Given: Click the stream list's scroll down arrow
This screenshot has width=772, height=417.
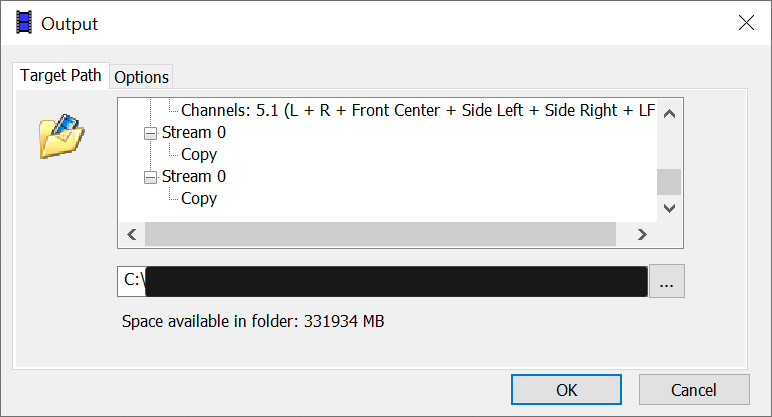Looking at the screenshot, I should pos(669,208).
